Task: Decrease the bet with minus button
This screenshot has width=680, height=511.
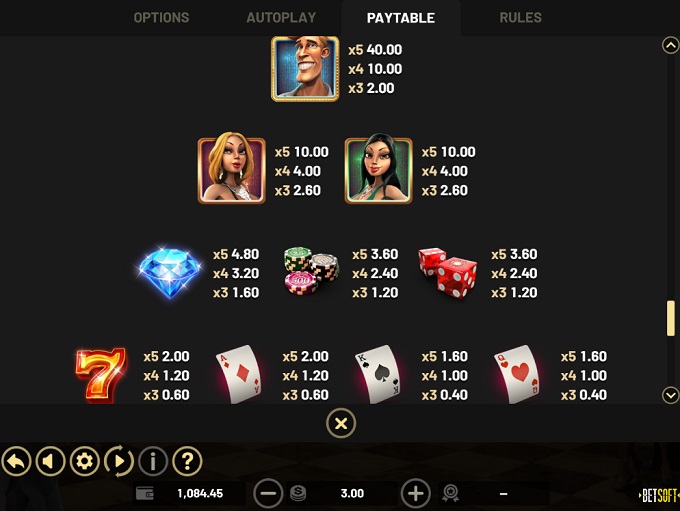Action: (x=268, y=493)
